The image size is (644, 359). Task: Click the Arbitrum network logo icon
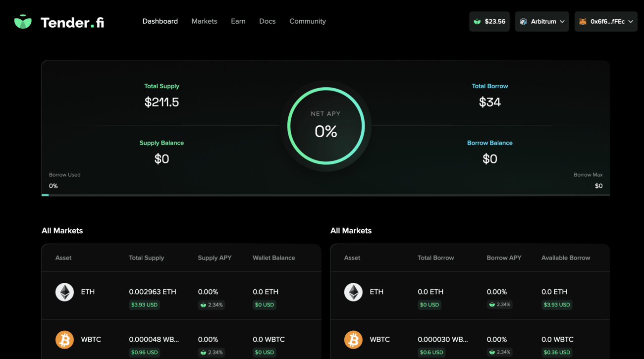pyautogui.click(x=524, y=22)
